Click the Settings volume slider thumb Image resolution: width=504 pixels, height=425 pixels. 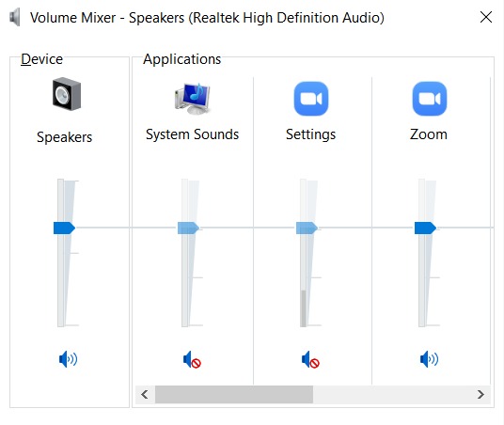pyautogui.click(x=307, y=228)
